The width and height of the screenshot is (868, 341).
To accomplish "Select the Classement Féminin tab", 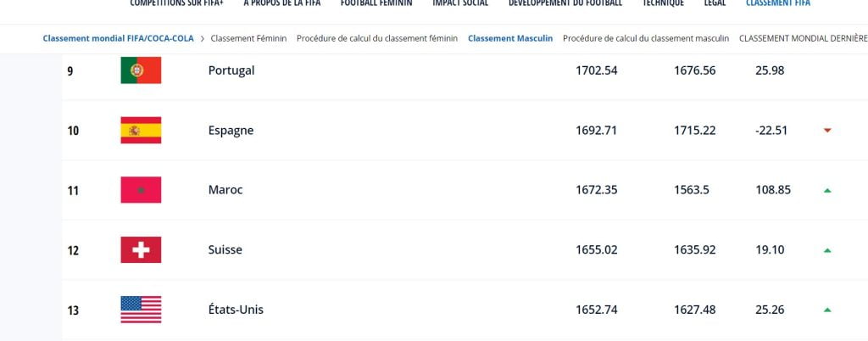I will pos(248,38).
